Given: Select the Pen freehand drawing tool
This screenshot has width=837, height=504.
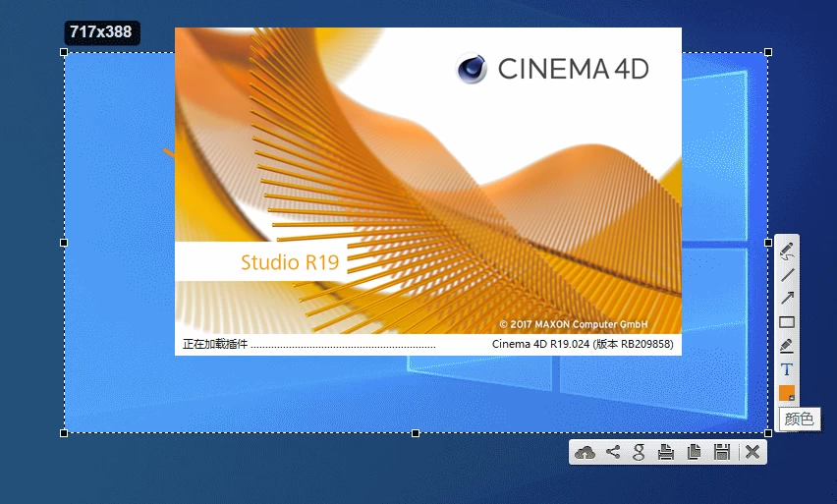Looking at the screenshot, I should (787, 252).
